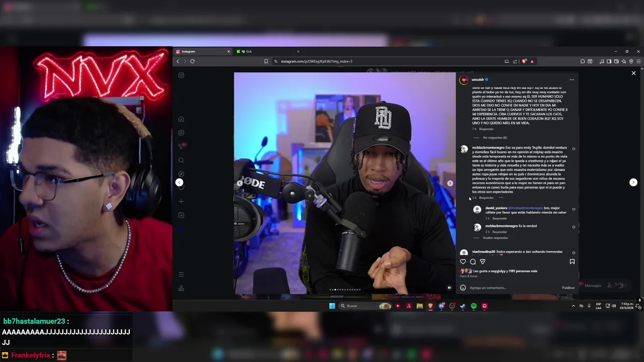Click the 'Agrega un comentario' field
The height and width of the screenshot is (362, 644).
point(513,288)
